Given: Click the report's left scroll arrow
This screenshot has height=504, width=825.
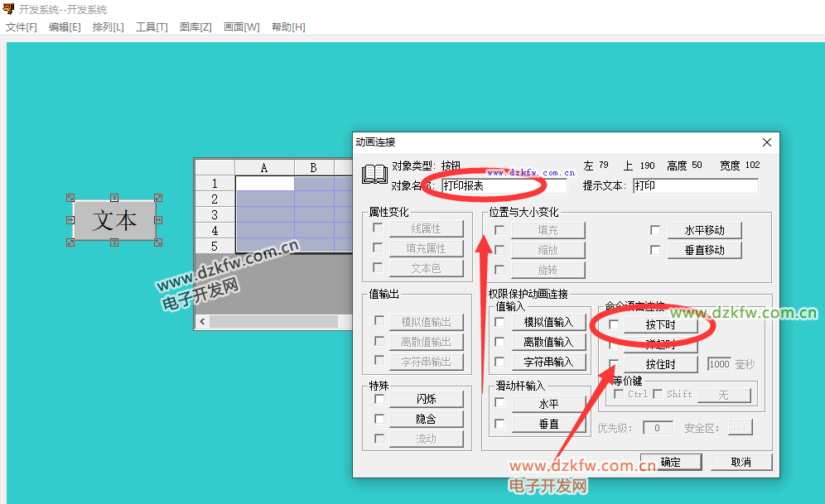Looking at the screenshot, I should click(201, 321).
